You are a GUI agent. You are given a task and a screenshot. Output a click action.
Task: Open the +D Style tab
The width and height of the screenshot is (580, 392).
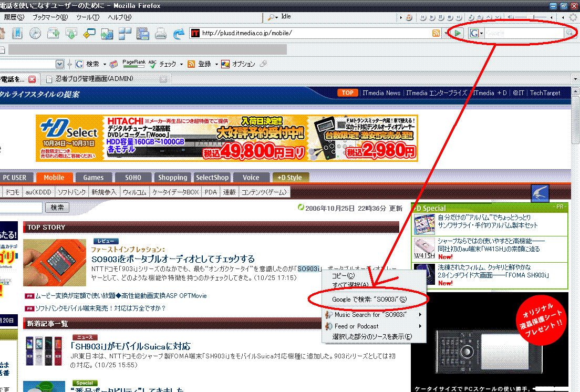(290, 178)
